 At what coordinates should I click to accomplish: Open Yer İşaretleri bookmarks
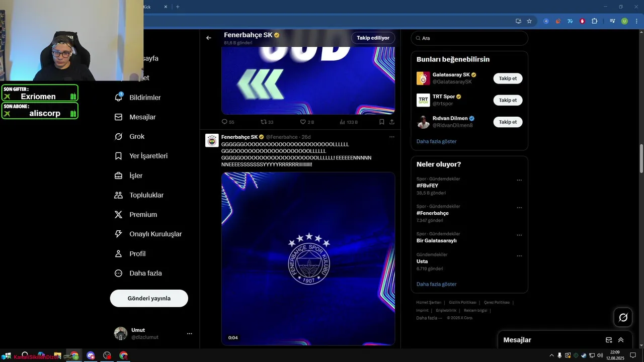tap(141, 156)
